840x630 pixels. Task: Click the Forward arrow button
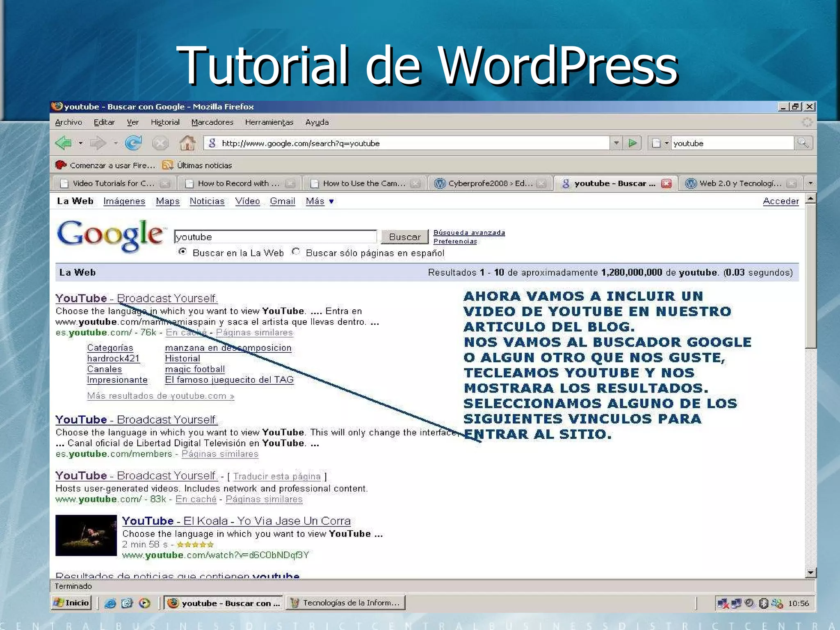pyautogui.click(x=98, y=143)
